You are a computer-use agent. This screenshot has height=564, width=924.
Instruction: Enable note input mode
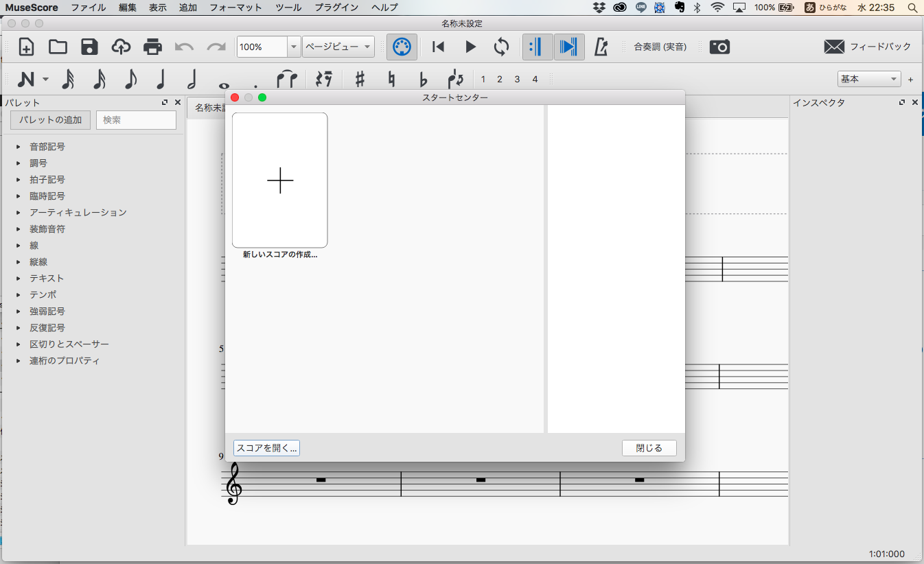[x=26, y=79]
